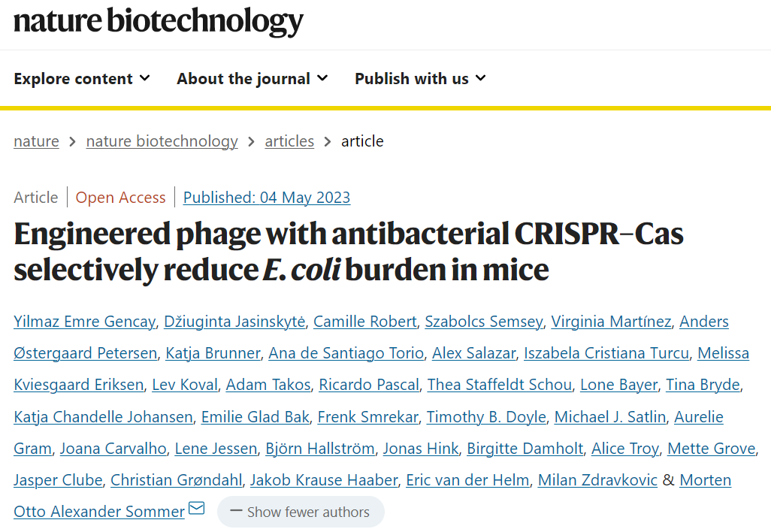Click author Eric van der Helm
Screen dimensions: 771x532
point(467,479)
